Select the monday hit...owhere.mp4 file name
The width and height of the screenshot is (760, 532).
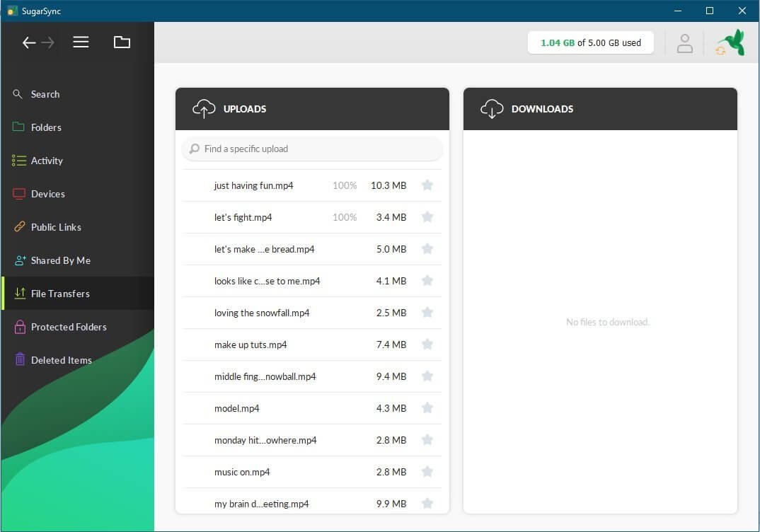(265, 441)
